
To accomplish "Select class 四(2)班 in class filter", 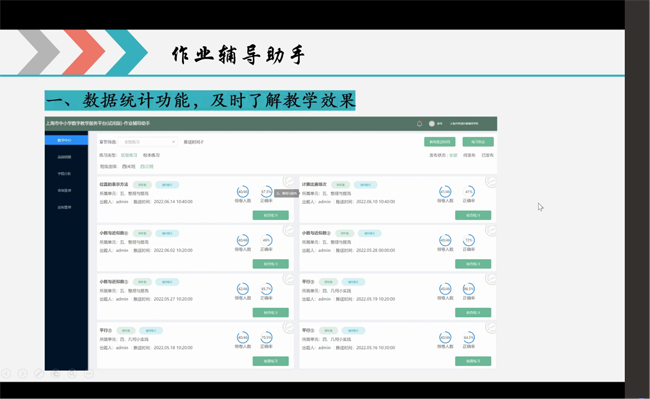I will click(147, 166).
